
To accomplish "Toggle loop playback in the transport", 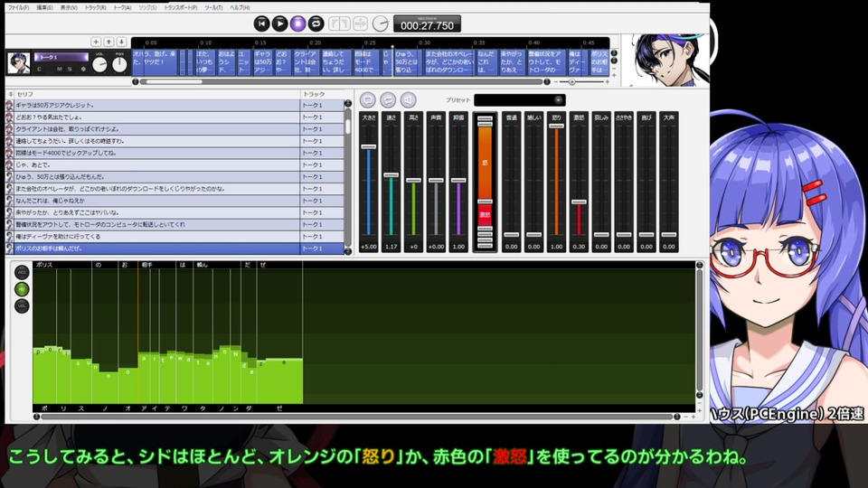I will (316, 23).
